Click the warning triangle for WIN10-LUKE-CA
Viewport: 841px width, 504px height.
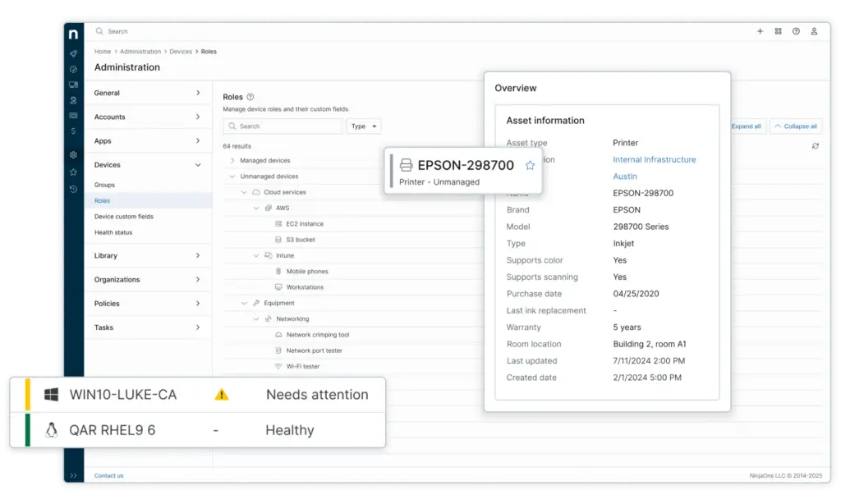click(222, 395)
